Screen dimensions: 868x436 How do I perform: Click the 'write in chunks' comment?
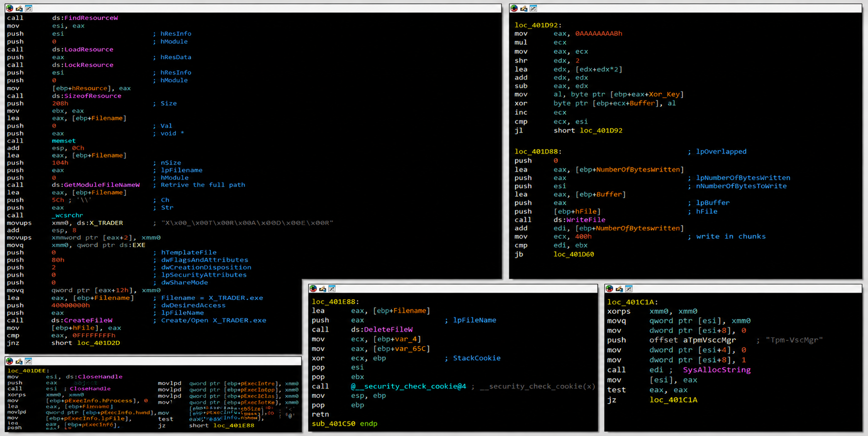point(731,236)
